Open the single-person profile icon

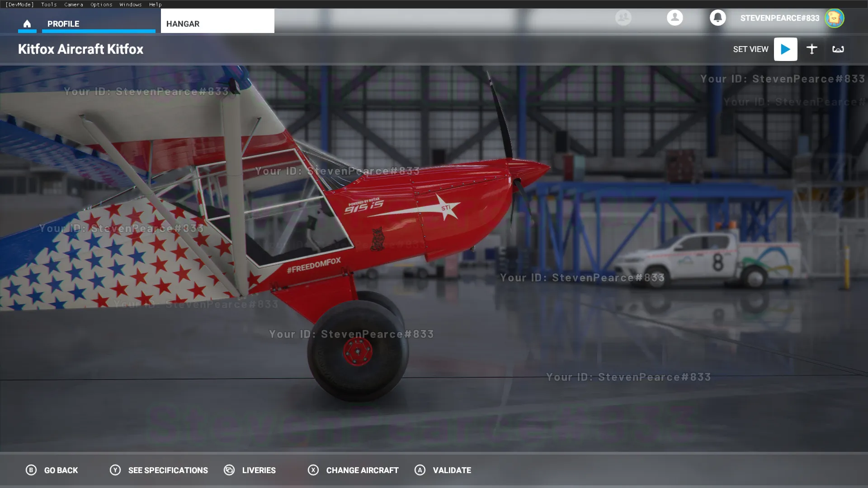(x=675, y=18)
